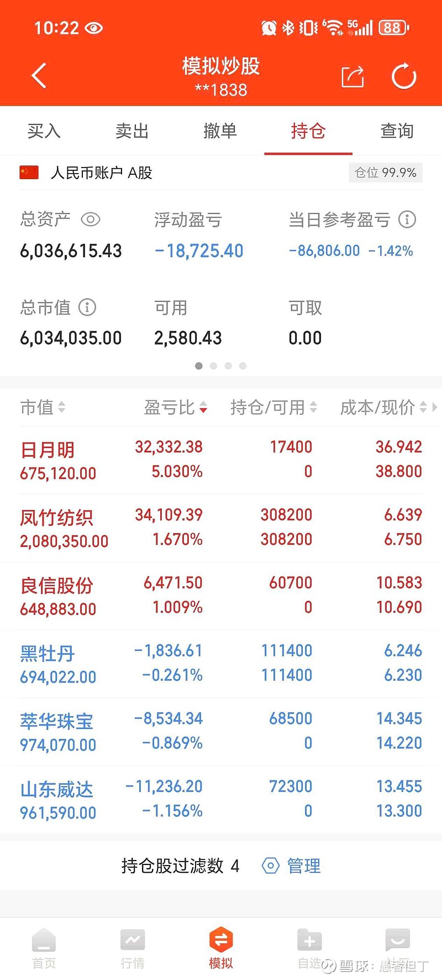442x980 pixels.
Task: Switch to the 查询 tab
Action: click(x=397, y=131)
